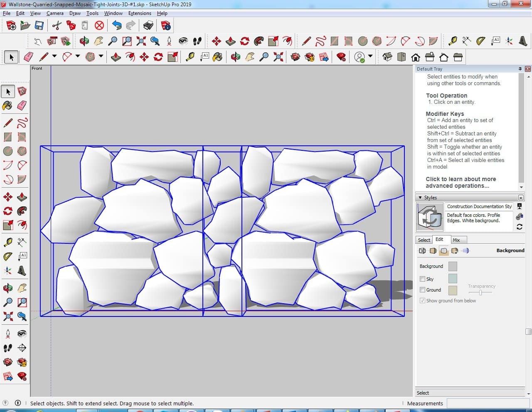Click the Undo arrow icon

click(117, 26)
